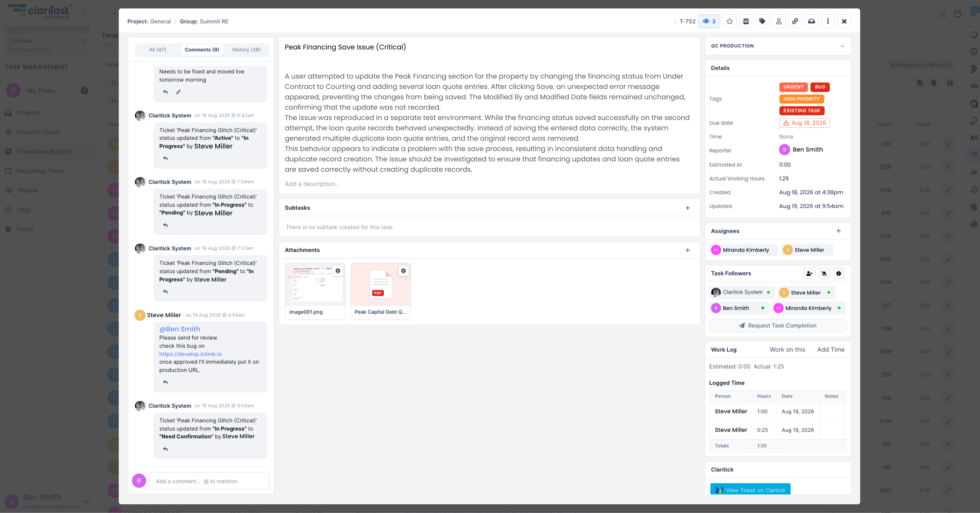Viewport: 980px width, 513px height.
Task: Add an assignee with plus icon
Action: tap(839, 231)
